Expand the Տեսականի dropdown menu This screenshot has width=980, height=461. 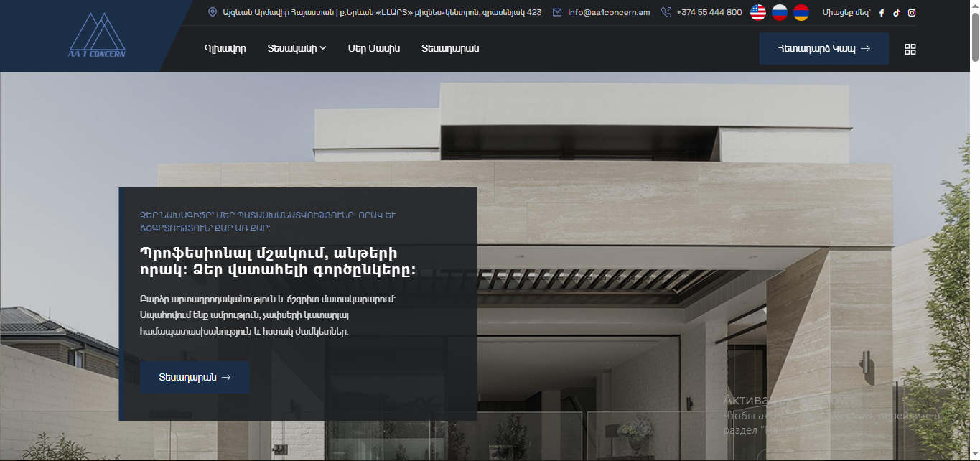pos(297,48)
